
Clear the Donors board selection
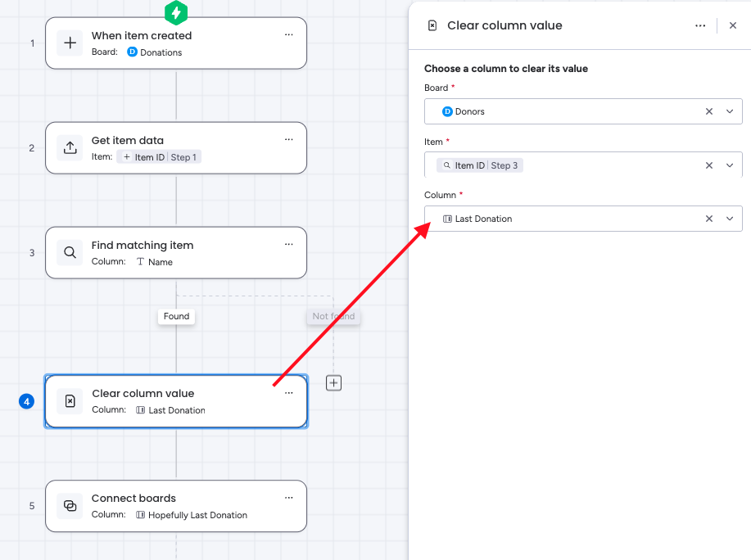click(709, 111)
